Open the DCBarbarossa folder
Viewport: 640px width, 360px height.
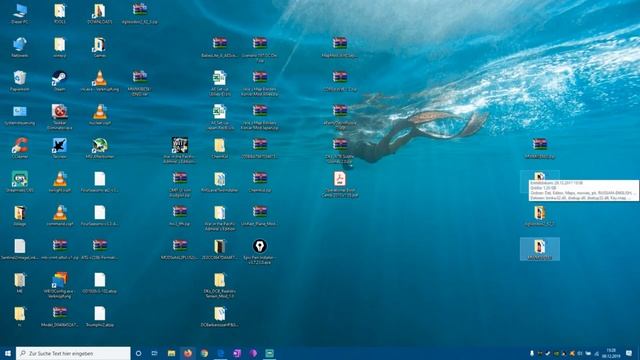coord(220,317)
